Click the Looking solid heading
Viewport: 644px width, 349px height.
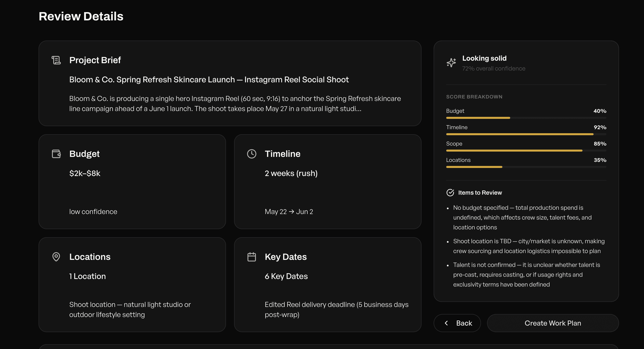(x=484, y=58)
